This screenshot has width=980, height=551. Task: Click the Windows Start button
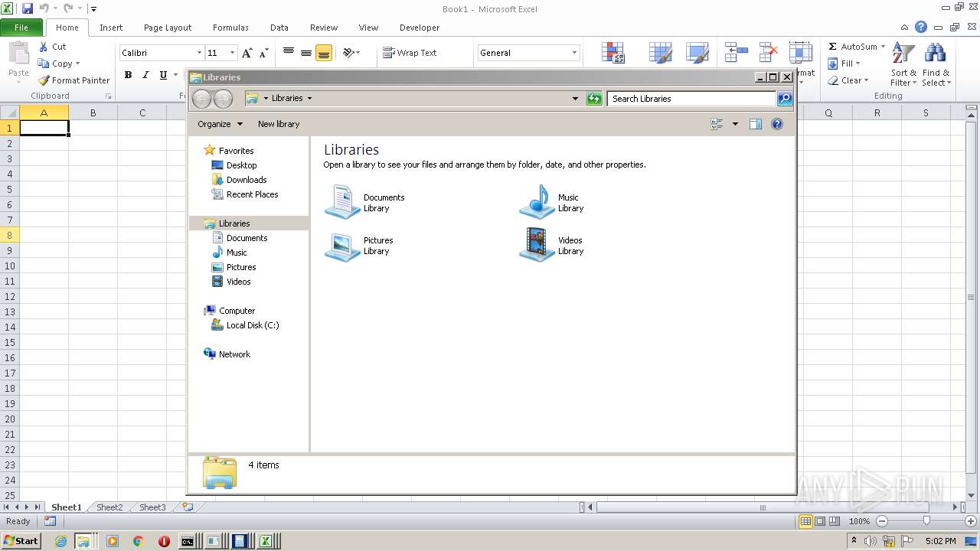coord(21,541)
